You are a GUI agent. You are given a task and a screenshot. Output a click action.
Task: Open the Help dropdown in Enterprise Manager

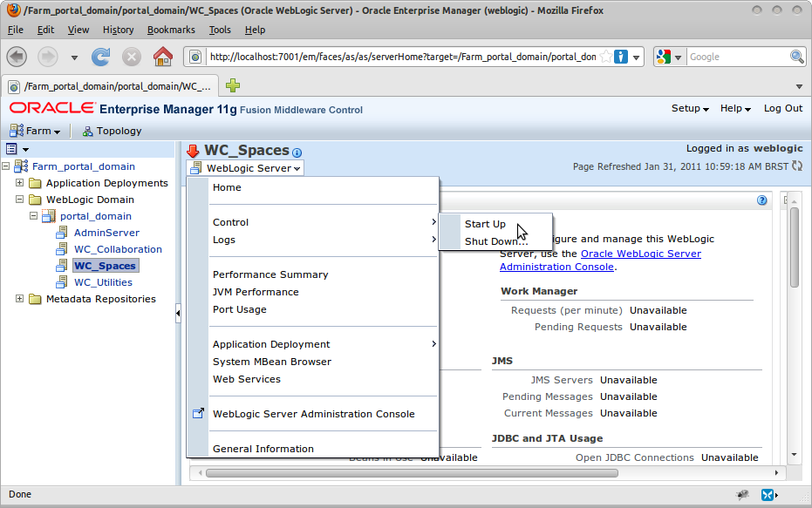[735, 108]
